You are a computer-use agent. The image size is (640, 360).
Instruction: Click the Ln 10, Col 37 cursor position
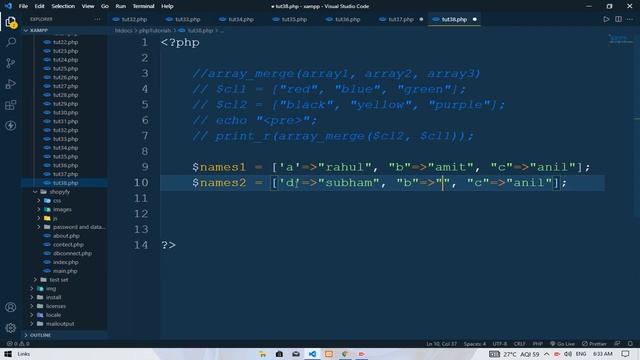pyautogui.click(x=442, y=344)
